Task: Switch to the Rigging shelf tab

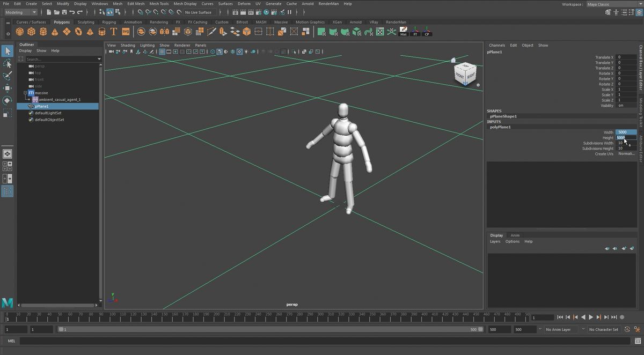Action: (x=109, y=22)
